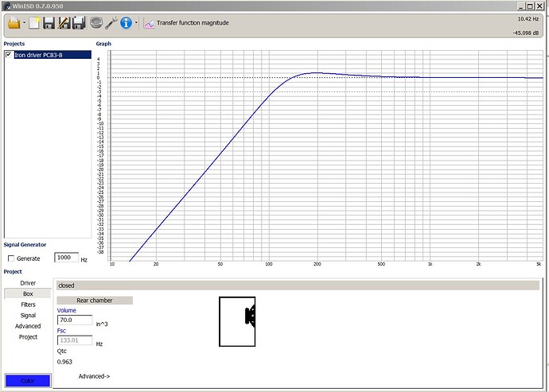
Task: Click the Qtc value 0.963
Action: [x=64, y=362]
